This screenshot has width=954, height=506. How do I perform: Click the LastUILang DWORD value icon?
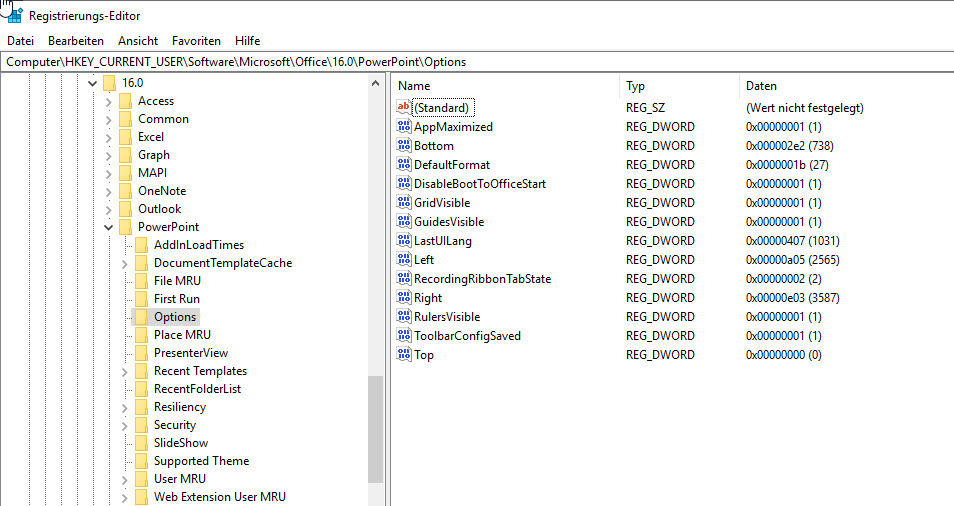pyautogui.click(x=403, y=240)
